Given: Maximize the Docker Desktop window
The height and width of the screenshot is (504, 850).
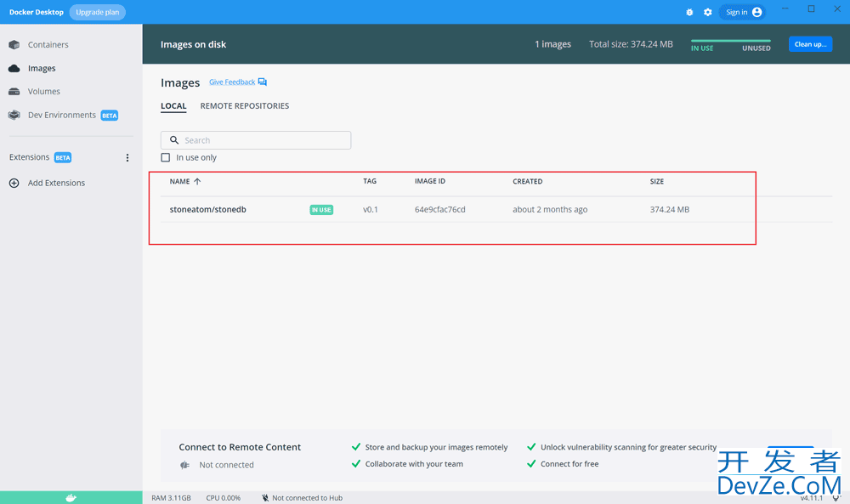Looking at the screenshot, I should pos(812,8).
